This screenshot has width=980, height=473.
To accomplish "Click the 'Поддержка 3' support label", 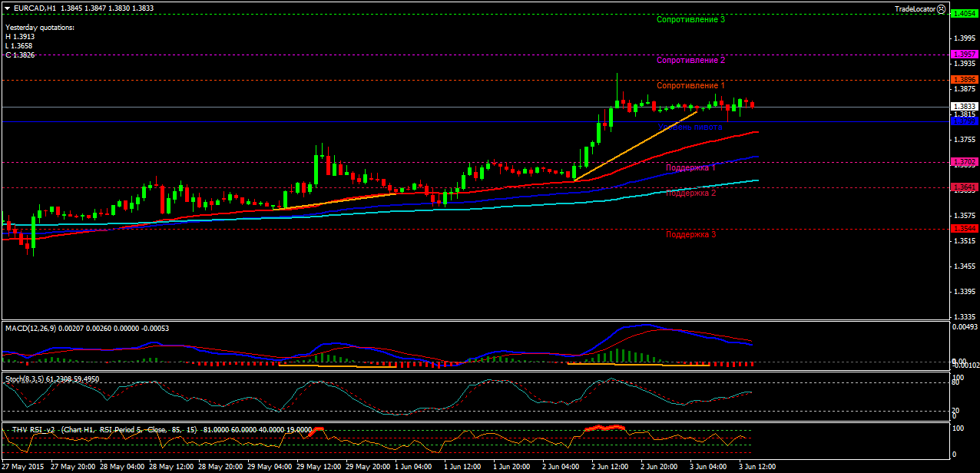I will [691, 234].
